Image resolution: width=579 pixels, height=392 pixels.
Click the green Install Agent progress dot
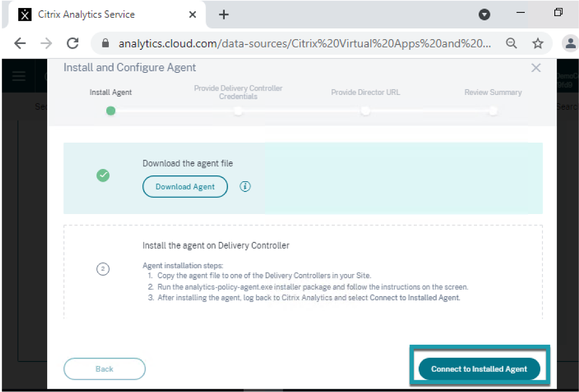pos(111,110)
